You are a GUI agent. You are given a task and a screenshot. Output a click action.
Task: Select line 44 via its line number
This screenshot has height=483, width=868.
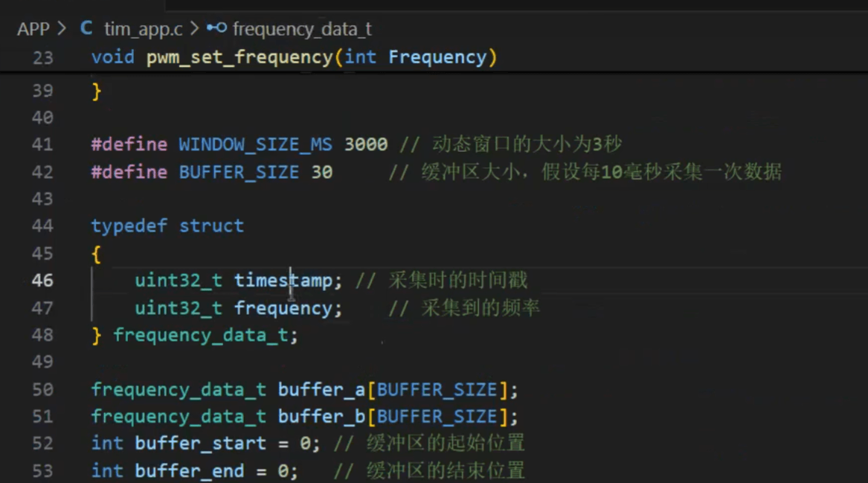pos(43,226)
